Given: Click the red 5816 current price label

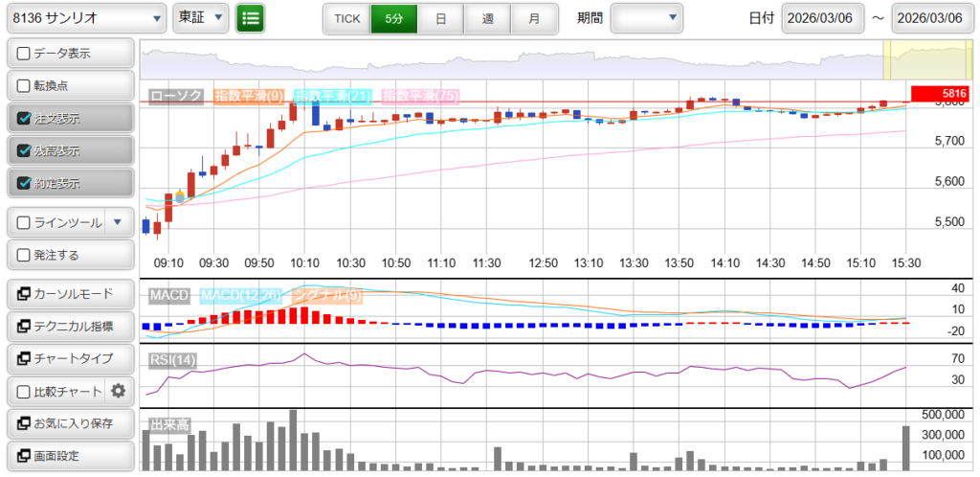Looking at the screenshot, I should tap(941, 93).
